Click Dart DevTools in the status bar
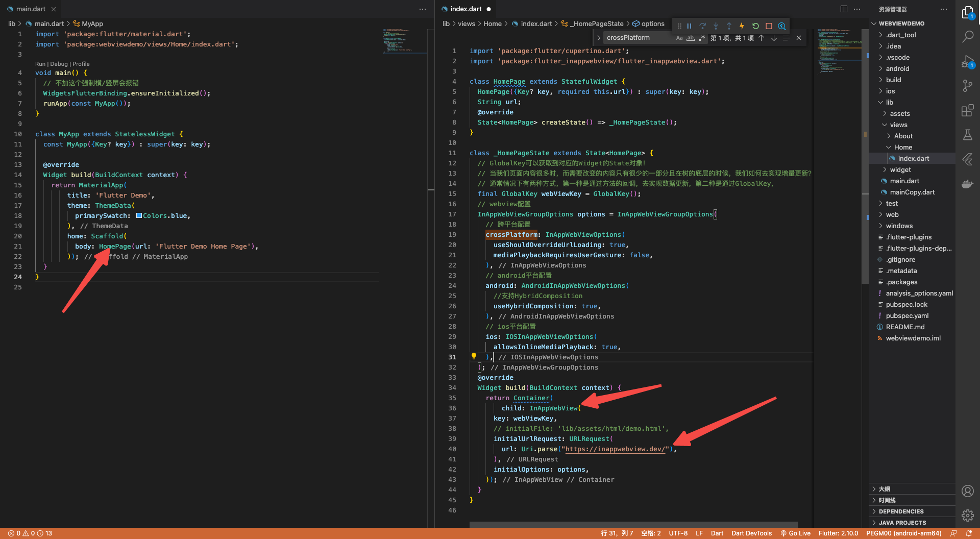 click(751, 533)
